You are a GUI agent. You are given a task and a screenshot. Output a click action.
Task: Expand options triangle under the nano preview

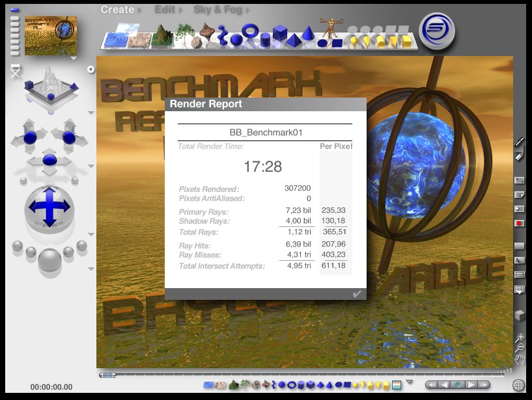point(74,59)
